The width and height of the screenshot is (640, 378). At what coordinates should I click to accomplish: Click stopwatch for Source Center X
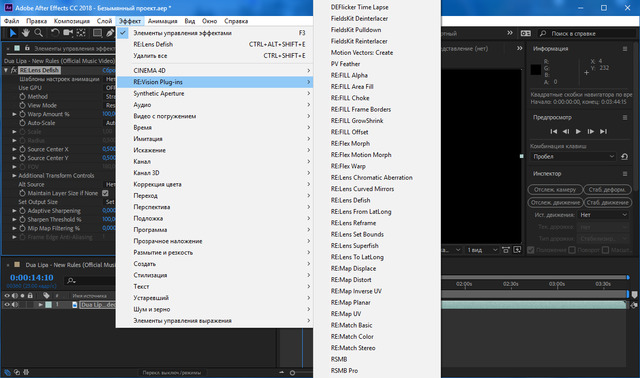point(22,149)
